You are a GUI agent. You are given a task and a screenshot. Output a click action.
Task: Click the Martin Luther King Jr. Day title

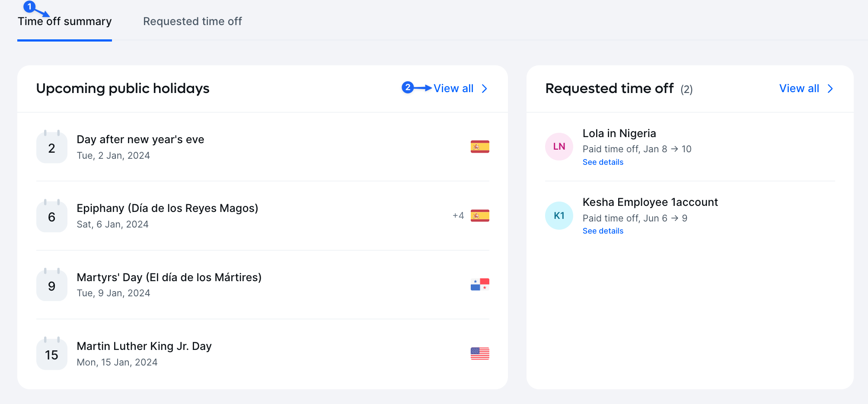144,346
